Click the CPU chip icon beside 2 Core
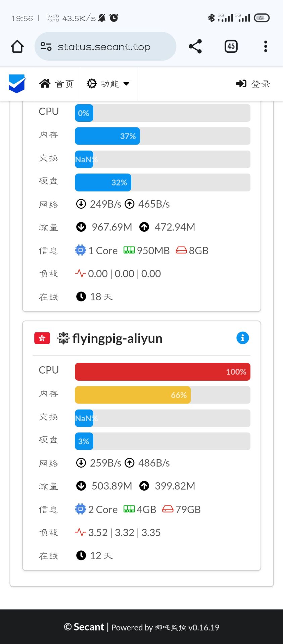The image size is (283, 644). [x=80, y=509]
